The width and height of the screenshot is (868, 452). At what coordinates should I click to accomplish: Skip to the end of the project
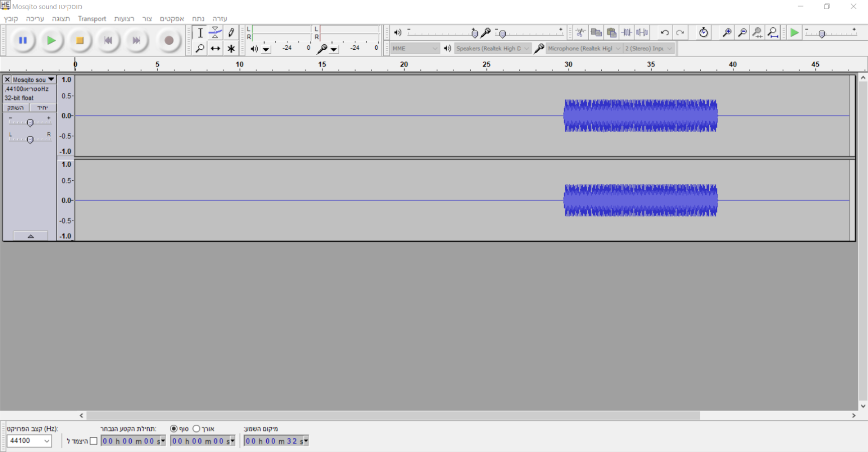(x=136, y=40)
